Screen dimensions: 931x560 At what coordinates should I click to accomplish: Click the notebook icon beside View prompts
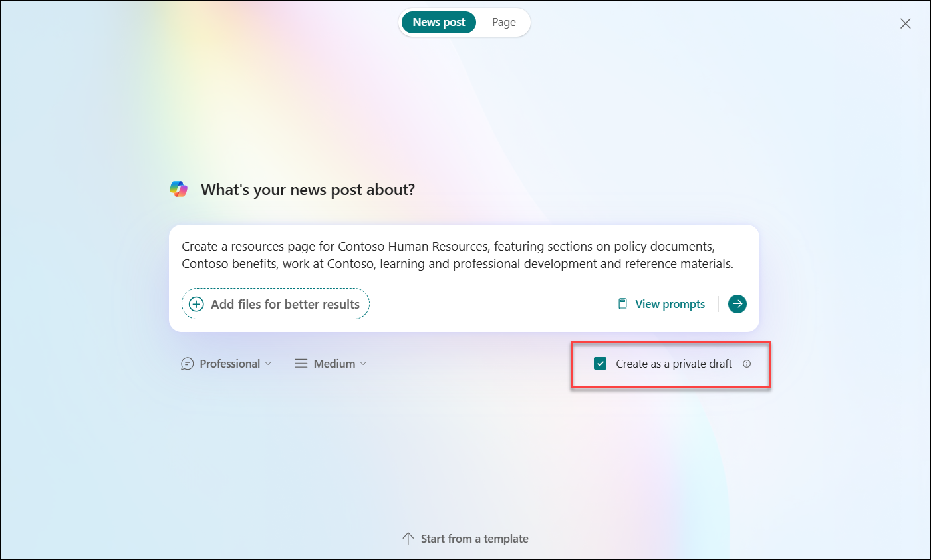(x=622, y=303)
